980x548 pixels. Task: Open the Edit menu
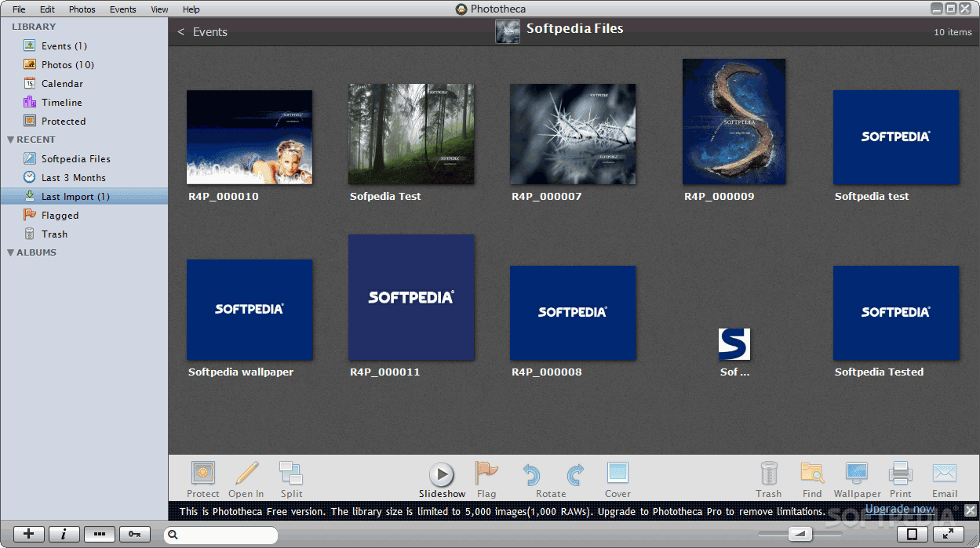click(x=47, y=9)
